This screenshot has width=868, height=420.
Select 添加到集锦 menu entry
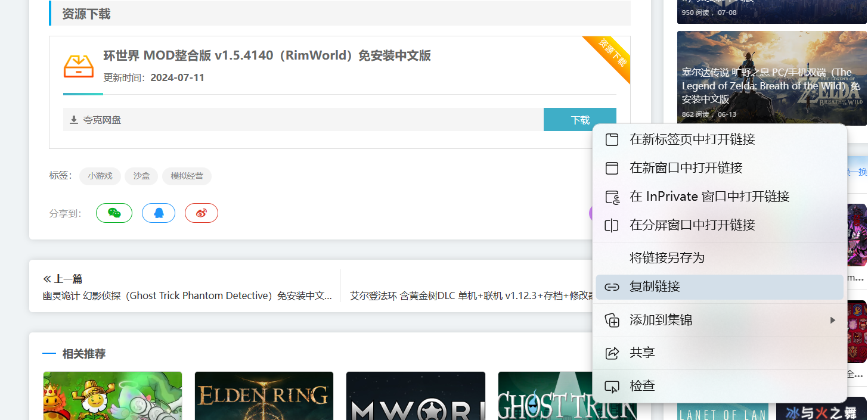[720, 320]
